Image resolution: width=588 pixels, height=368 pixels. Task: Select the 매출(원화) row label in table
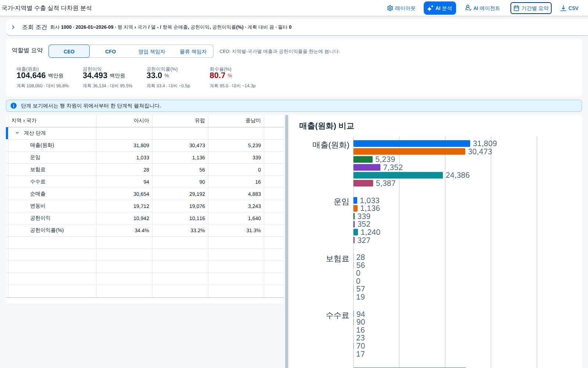(42, 145)
